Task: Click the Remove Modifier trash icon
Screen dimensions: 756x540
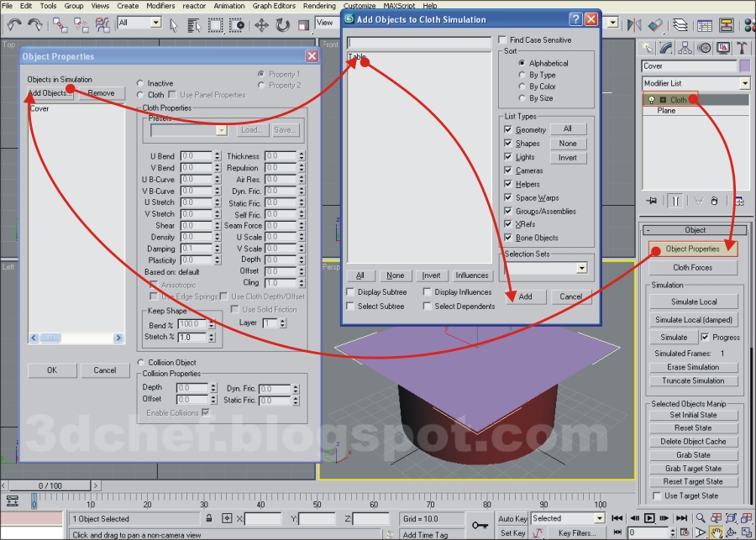Action: 715,200
